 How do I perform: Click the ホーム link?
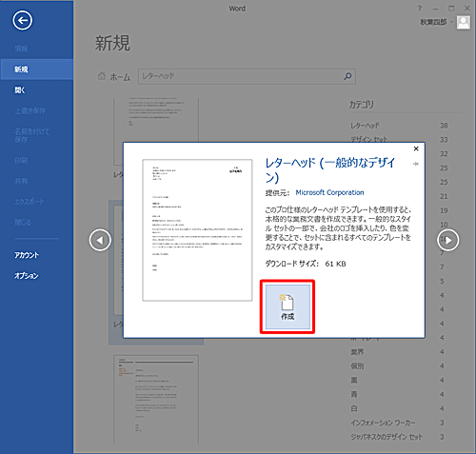tap(120, 77)
